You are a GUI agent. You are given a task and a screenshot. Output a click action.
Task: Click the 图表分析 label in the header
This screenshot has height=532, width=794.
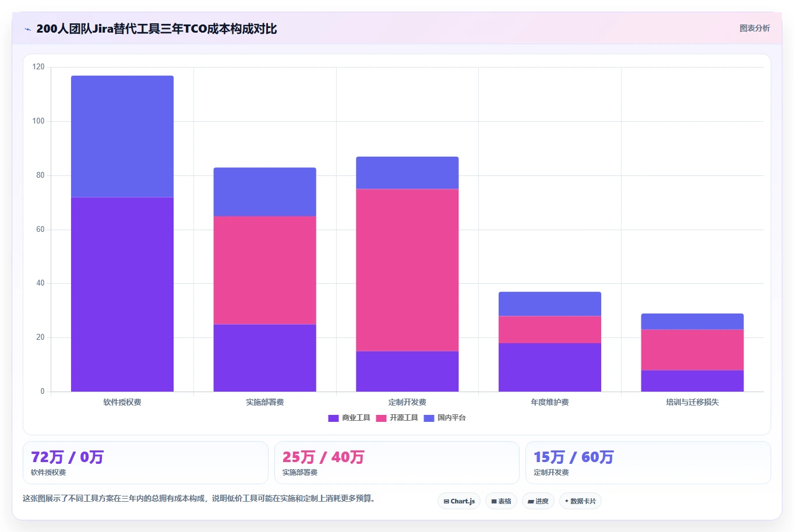pyautogui.click(x=754, y=28)
